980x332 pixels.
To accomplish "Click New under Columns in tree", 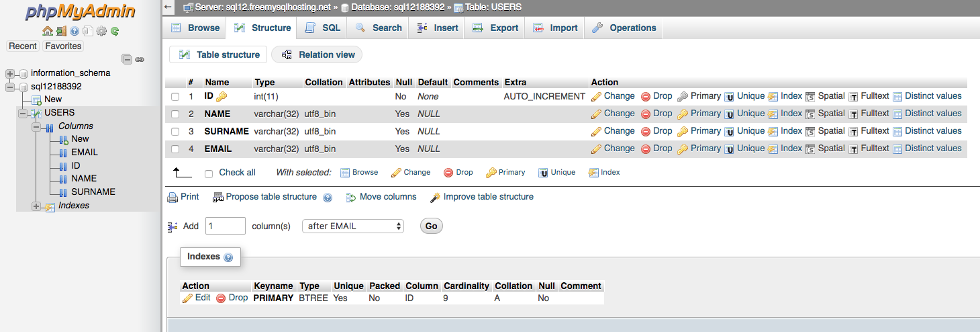I will click(x=80, y=139).
